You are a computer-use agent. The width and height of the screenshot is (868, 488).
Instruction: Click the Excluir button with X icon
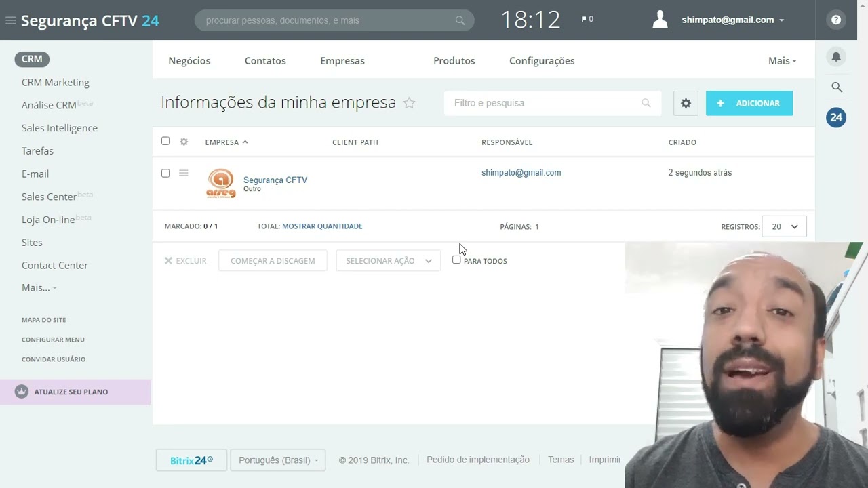coord(185,261)
